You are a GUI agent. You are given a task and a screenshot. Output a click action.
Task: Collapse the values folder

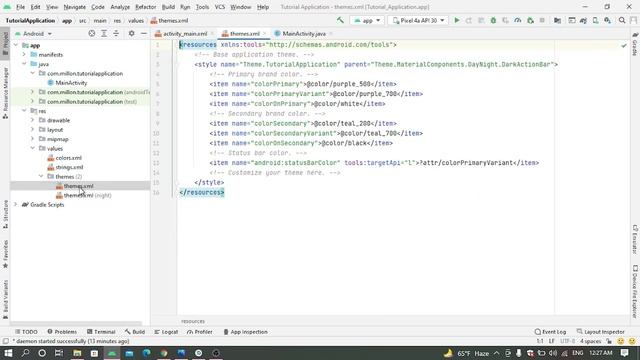(33, 148)
